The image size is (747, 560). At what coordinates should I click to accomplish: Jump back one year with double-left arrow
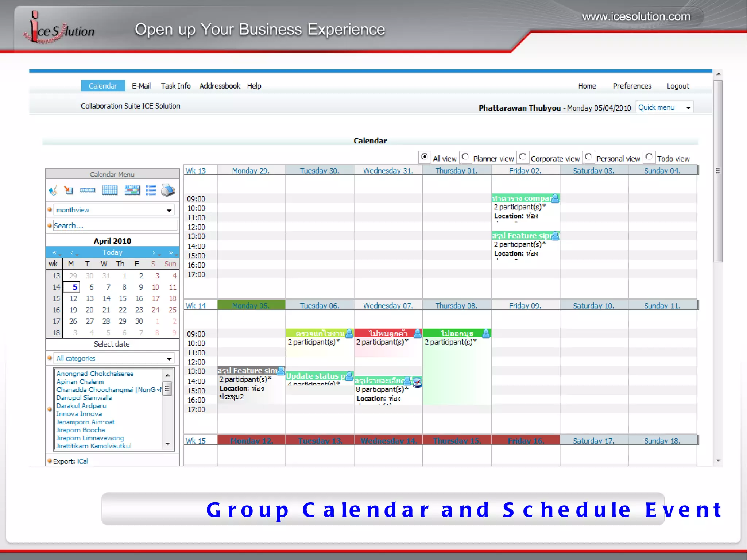click(55, 252)
